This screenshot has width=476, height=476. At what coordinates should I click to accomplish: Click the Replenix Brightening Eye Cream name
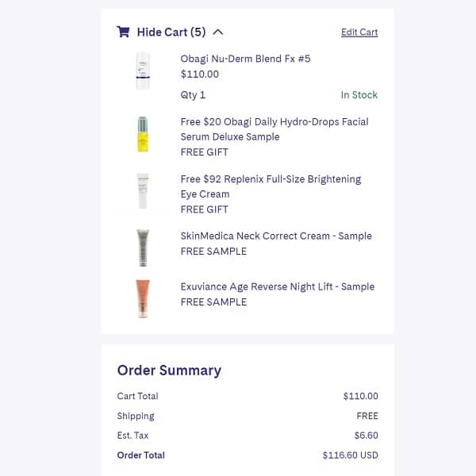(271, 186)
